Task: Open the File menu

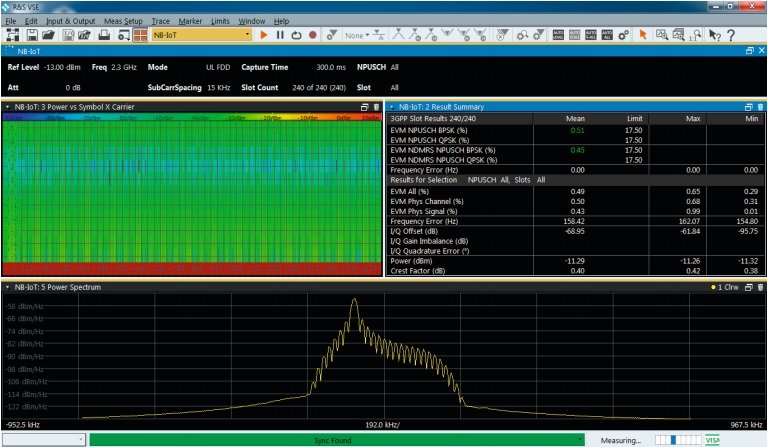Action: click(11, 21)
